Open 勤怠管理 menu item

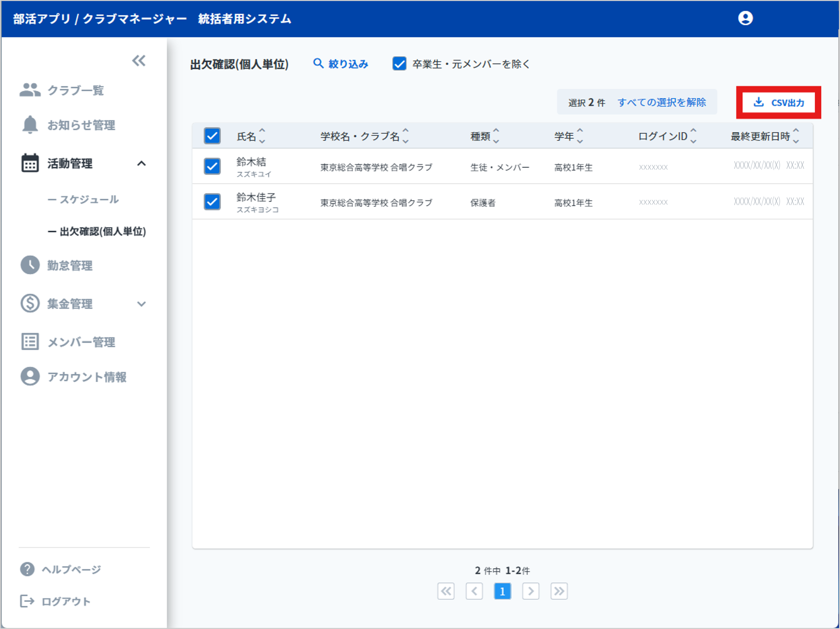click(70, 265)
